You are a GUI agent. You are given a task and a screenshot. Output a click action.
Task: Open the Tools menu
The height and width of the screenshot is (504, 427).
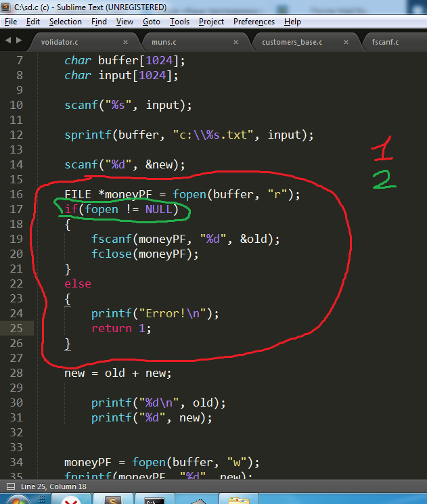pos(179,22)
